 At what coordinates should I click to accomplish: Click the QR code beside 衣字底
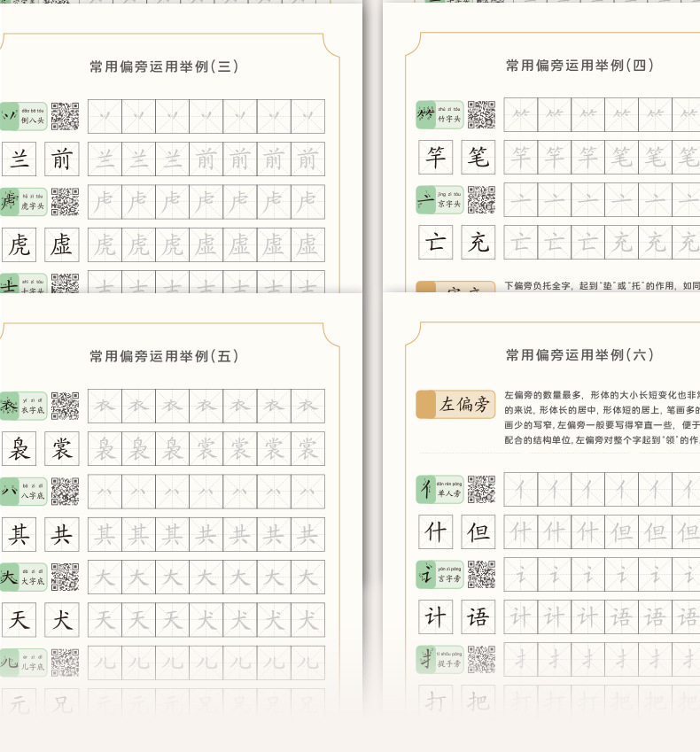tap(66, 406)
